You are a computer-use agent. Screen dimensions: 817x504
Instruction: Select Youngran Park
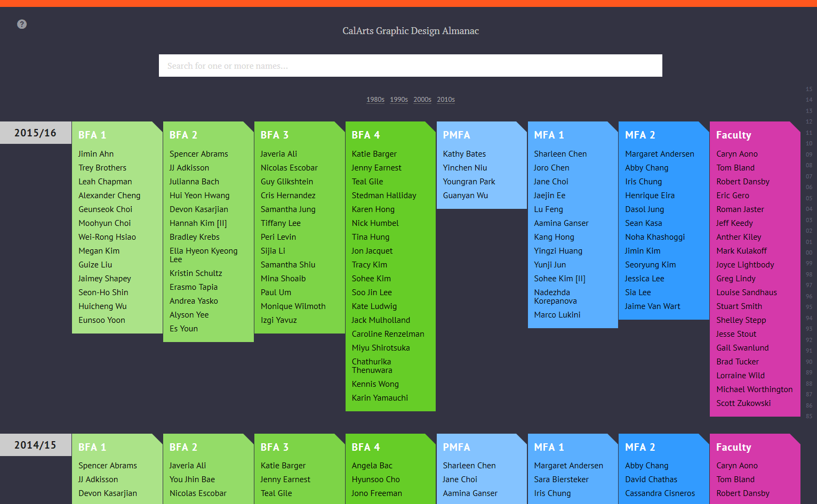coord(469,182)
